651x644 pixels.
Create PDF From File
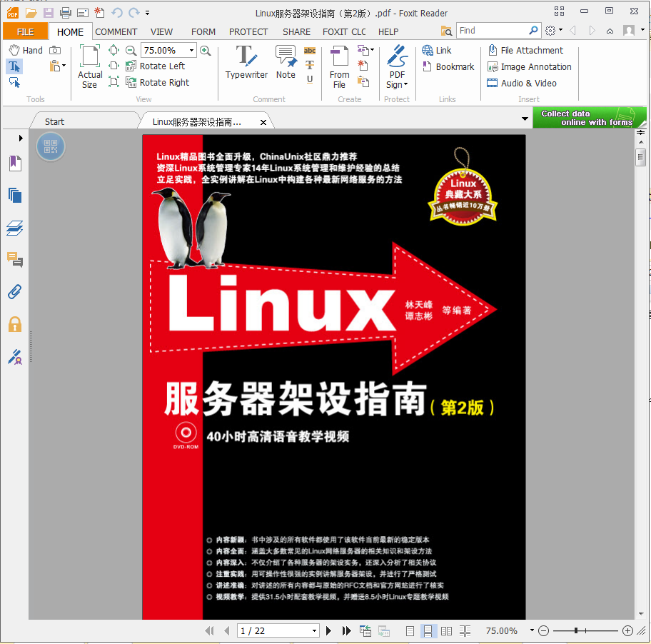point(339,66)
